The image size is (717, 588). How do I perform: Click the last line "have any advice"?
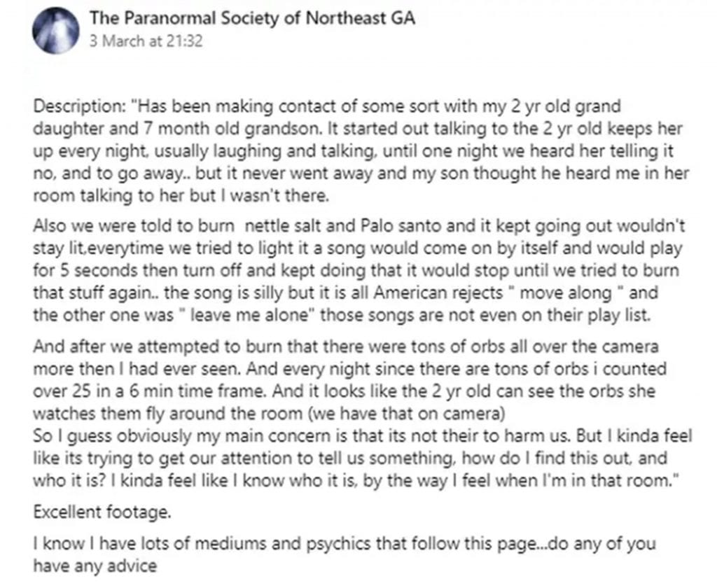[95, 566]
